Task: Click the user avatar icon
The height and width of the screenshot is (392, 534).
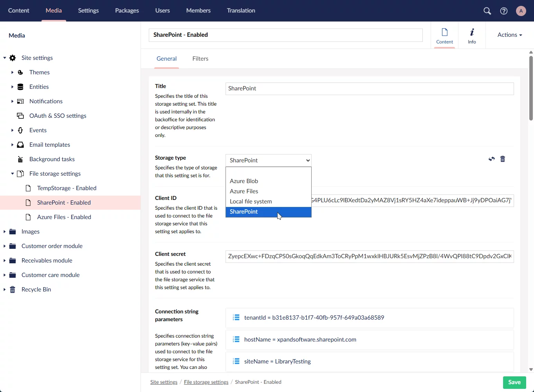Action: pos(521,11)
